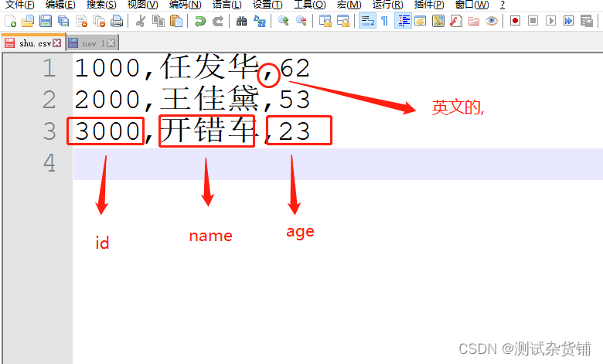The image size is (603, 364).
Task: Open the 运行(R) menu
Action: pyautogui.click(x=387, y=5)
